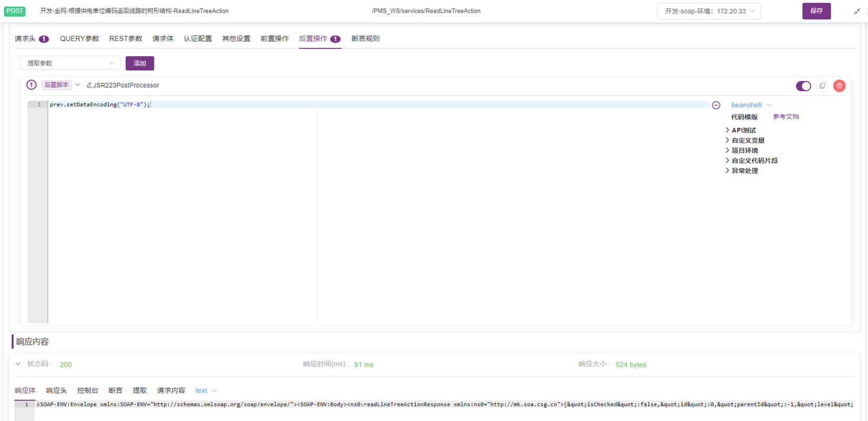The width and height of the screenshot is (868, 421).
Task: Open the 参考文档 link
Action: pyautogui.click(x=786, y=117)
